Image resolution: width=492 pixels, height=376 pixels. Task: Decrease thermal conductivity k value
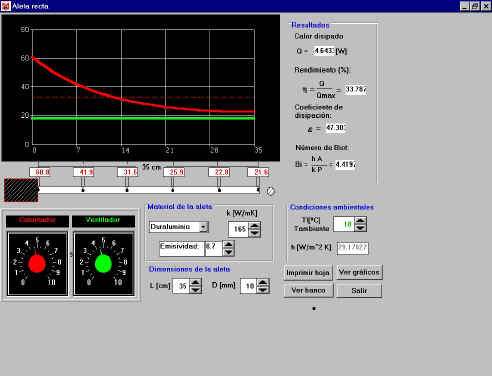click(x=255, y=233)
